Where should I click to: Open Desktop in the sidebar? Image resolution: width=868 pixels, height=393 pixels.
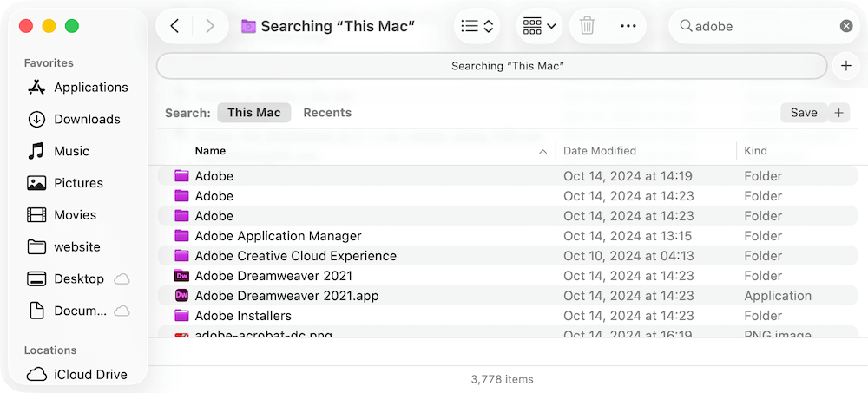(x=65, y=279)
